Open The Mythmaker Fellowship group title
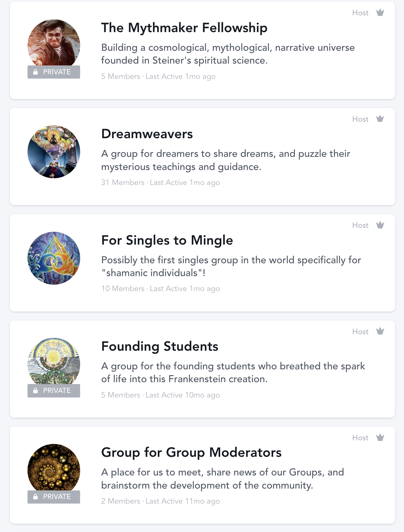The height and width of the screenshot is (532, 404). click(184, 28)
